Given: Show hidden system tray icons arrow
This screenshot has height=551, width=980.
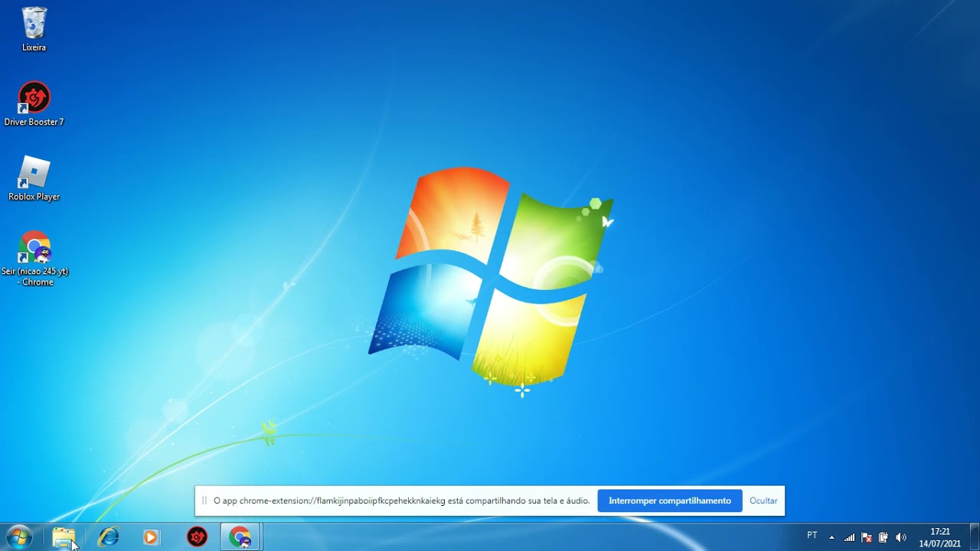Looking at the screenshot, I should pyautogui.click(x=831, y=537).
